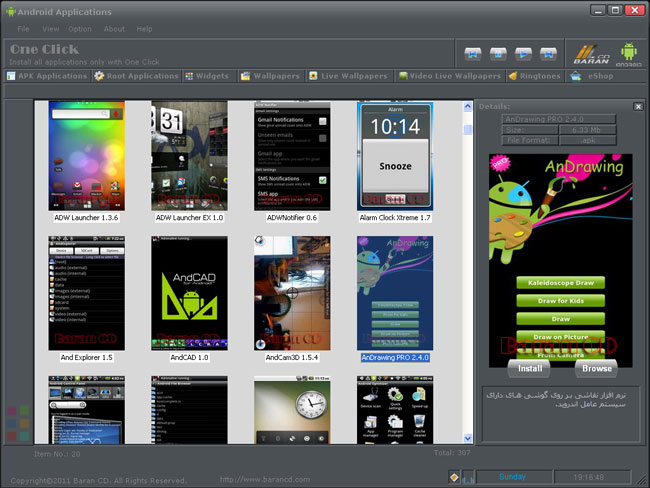Screen dimensions: 650x488
Task: Start playback with the play button
Action: click(x=523, y=54)
